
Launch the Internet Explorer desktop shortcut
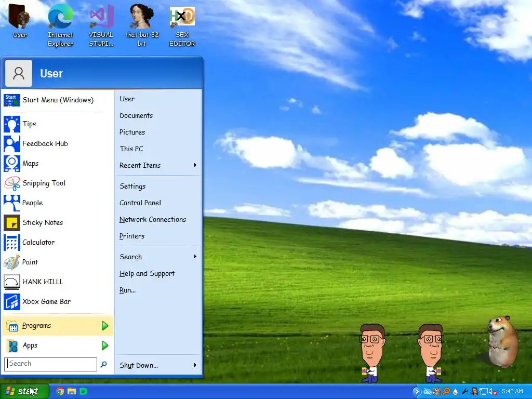click(x=60, y=25)
